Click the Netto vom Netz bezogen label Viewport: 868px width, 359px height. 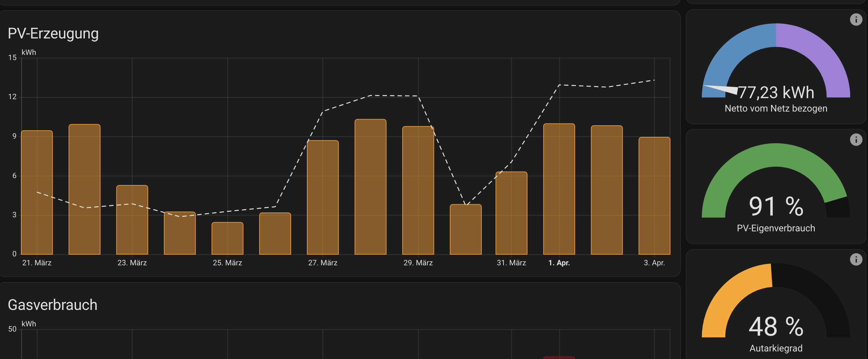[x=776, y=108]
